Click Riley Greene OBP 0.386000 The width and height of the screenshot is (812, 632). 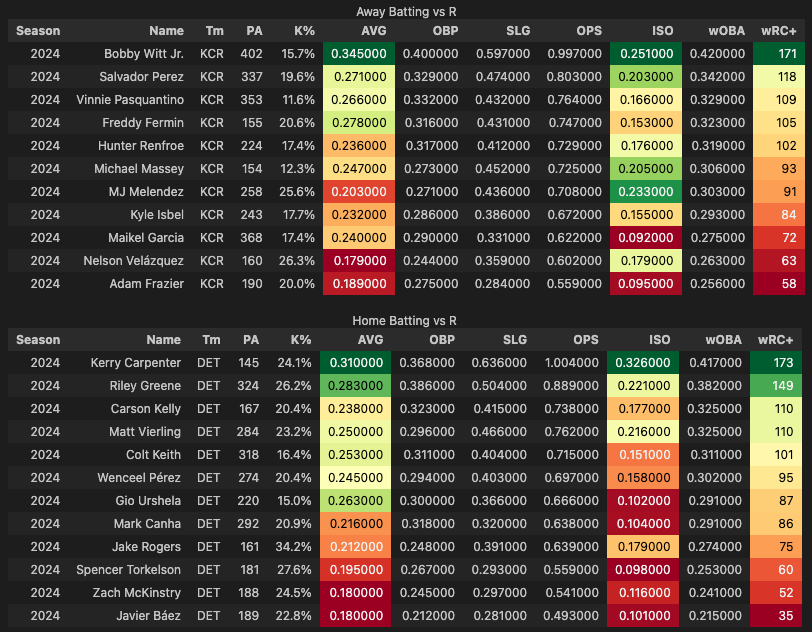(427, 386)
